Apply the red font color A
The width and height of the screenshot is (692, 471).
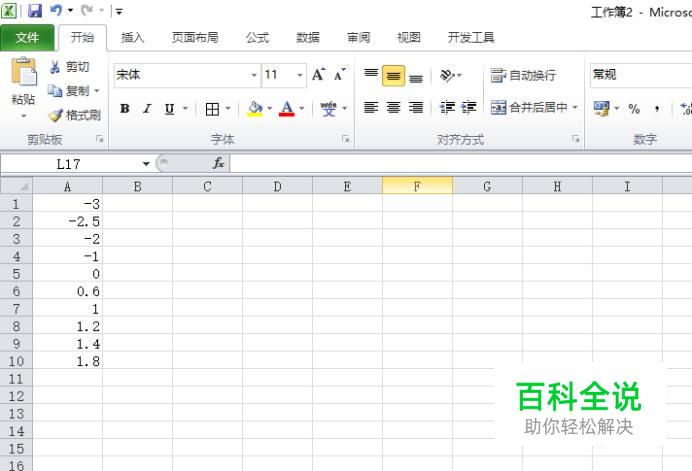coord(287,109)
